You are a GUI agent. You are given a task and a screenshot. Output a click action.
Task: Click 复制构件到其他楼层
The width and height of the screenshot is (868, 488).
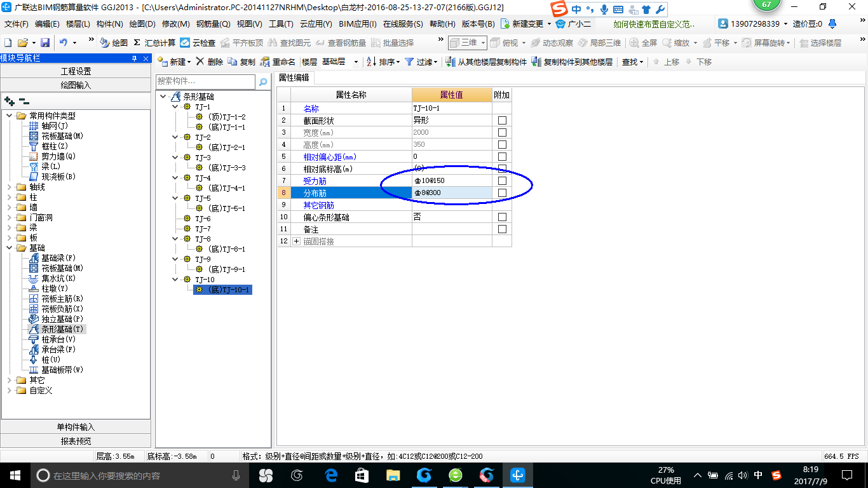(572, 62)
